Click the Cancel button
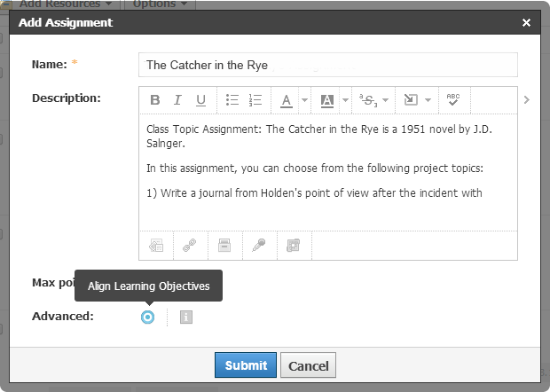This screenshot has height=392, width=550. click(x=308, y=365)
